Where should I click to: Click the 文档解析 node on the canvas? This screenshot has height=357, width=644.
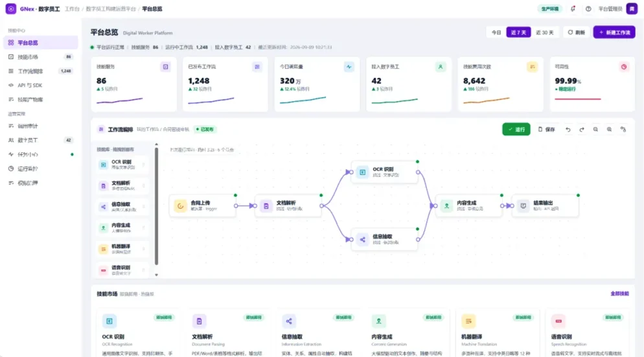click(x=288, y=206)
